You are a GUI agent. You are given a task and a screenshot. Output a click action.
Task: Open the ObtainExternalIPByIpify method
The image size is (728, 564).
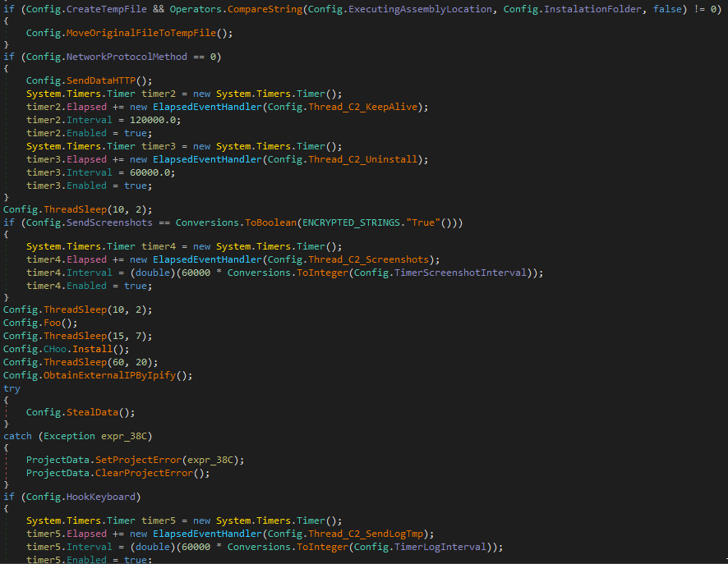(x=109, y=375)
